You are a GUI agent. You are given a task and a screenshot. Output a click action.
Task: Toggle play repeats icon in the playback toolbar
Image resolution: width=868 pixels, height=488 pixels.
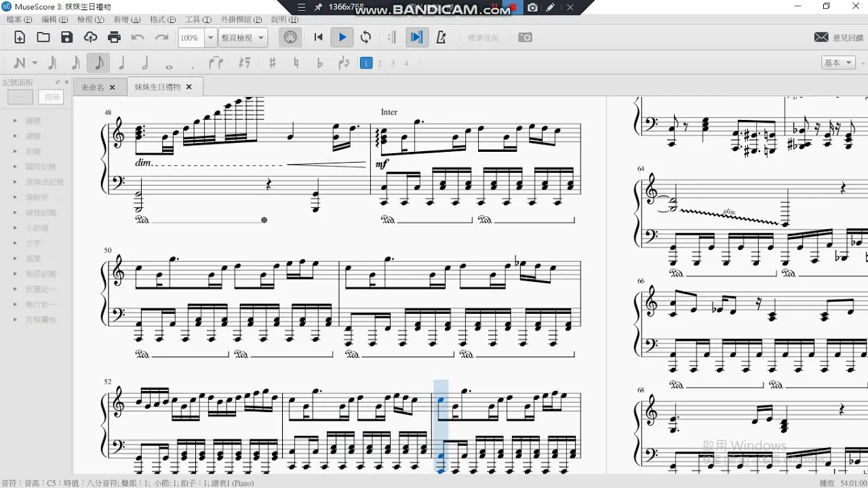(392, 37)
